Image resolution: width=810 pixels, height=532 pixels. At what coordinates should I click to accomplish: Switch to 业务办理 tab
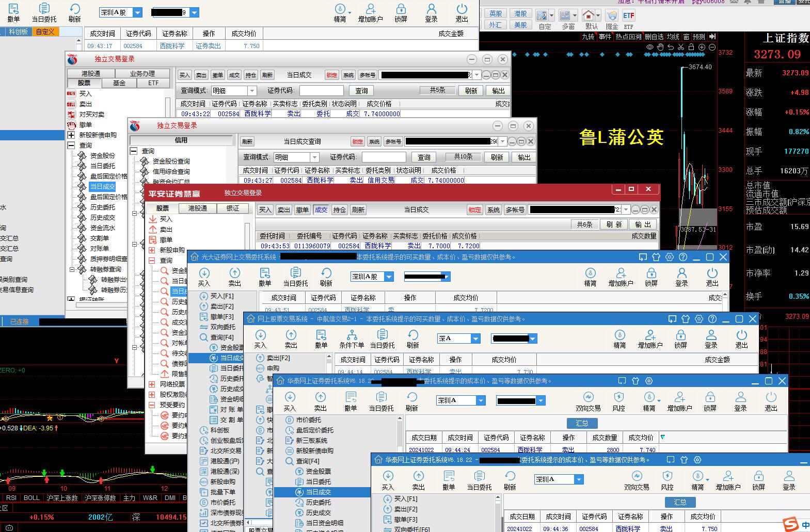coord(142,73)
